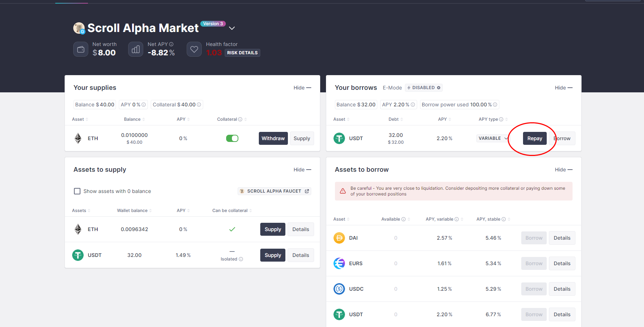
Task: Click the heart icon beside Health factor
Action: [x=194, y=50]
